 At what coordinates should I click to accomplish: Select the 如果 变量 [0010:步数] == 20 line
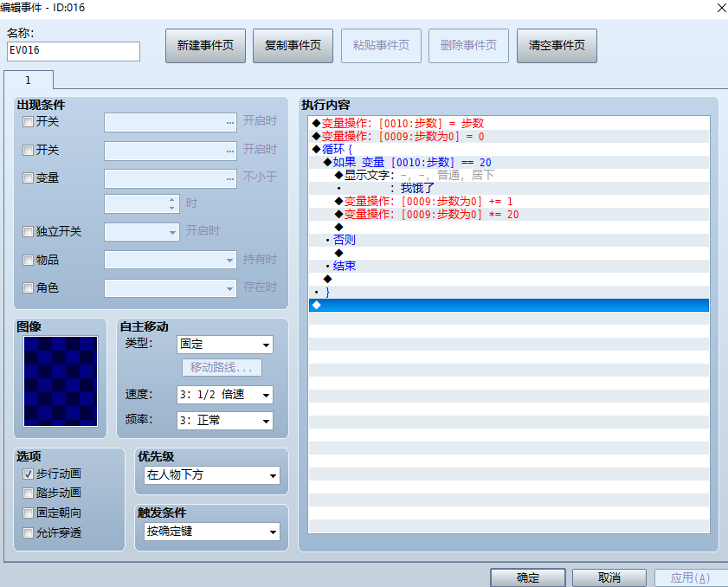509,162
